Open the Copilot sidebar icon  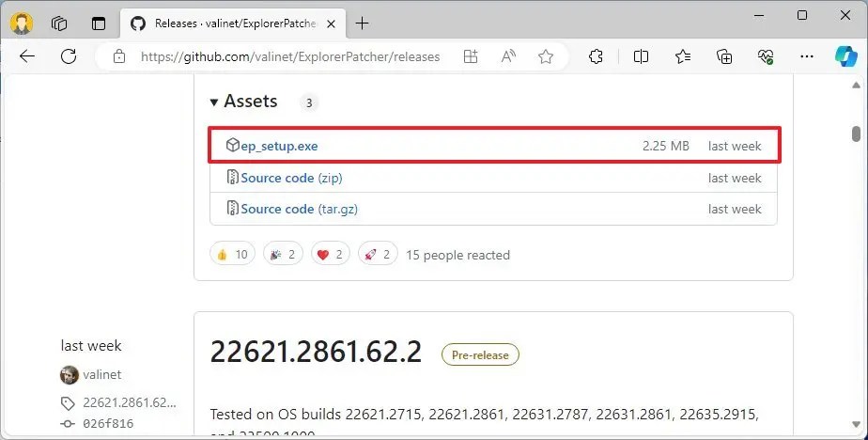point(845,56)
